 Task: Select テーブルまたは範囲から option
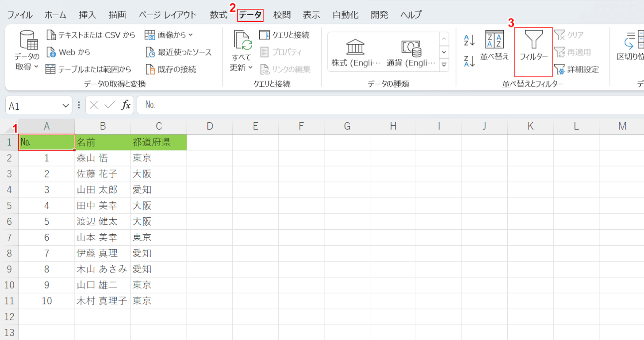pyautogui.click(x=88, y=69)
